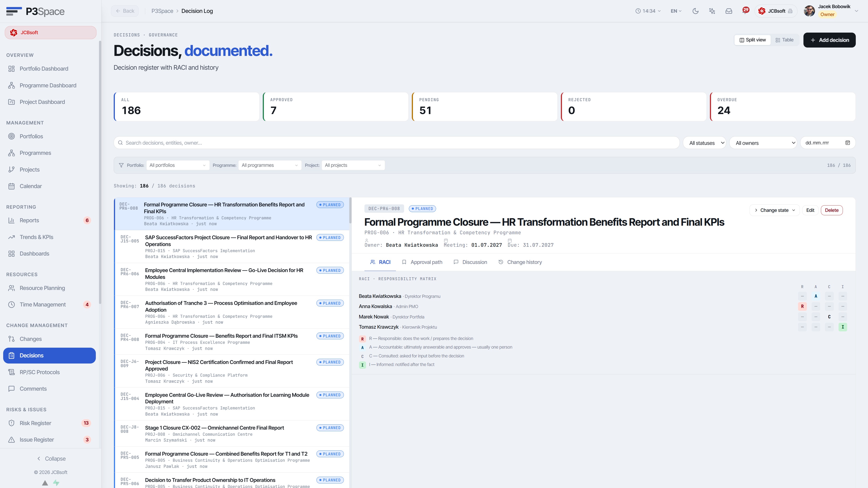Open Time Management in sidebar
This screenshot has height=488, width=868.
(50, 304)
